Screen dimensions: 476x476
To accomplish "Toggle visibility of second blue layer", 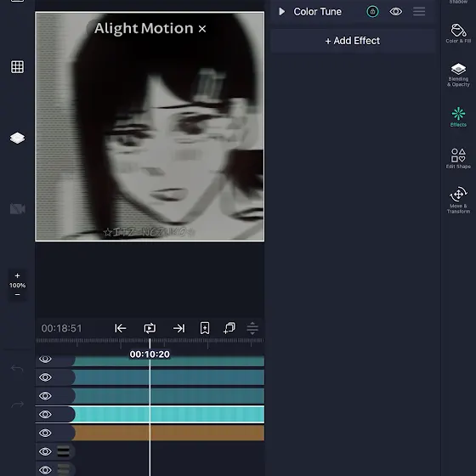I will pyautogui.click(x=45, y=377).
